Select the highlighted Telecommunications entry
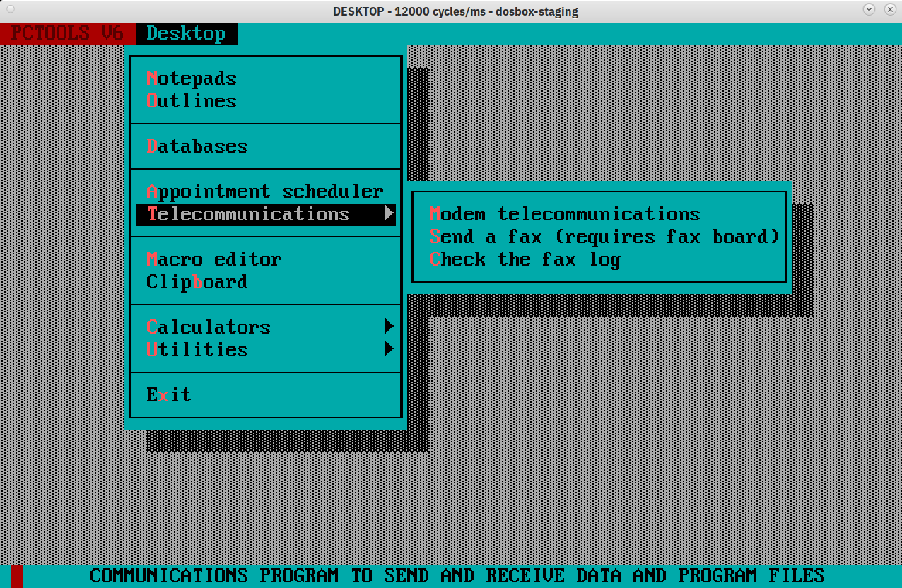 [249, 214]
